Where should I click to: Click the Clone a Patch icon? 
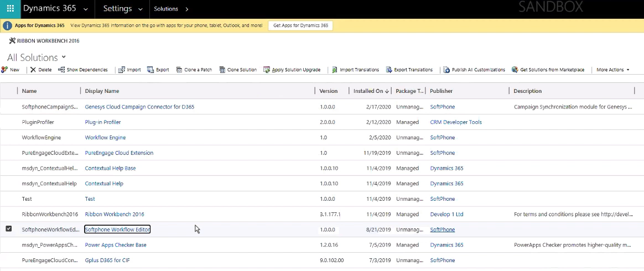coord(179,70)
